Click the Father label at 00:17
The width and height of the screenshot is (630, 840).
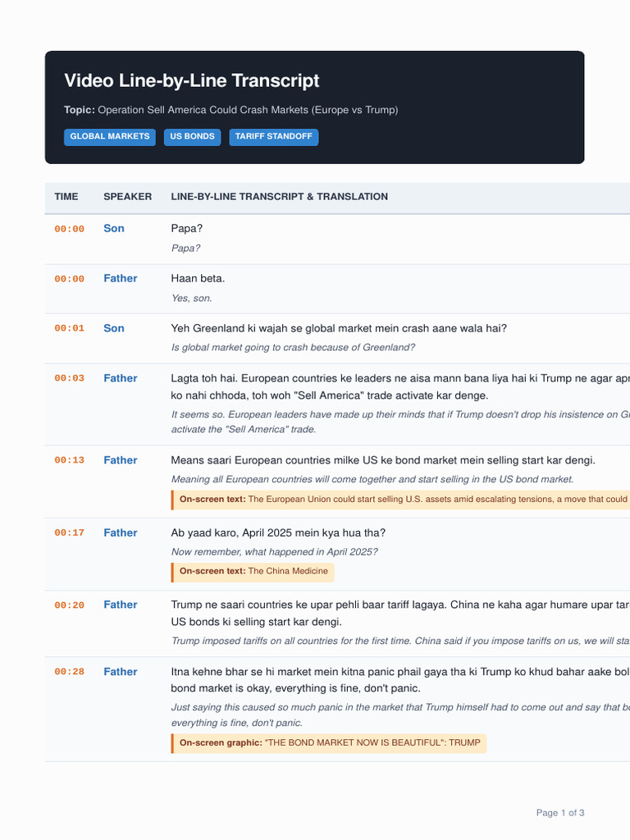[121, 532]
